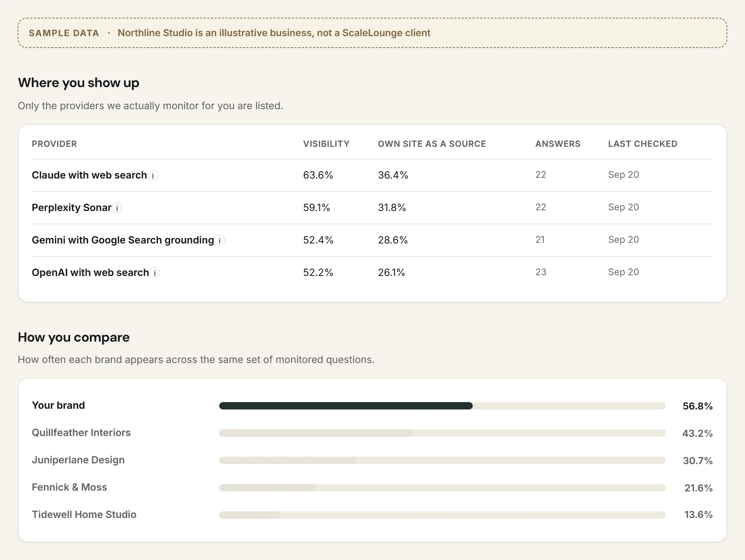
Task: Select the 56.8% brand share value
Action: click(697, 406)
